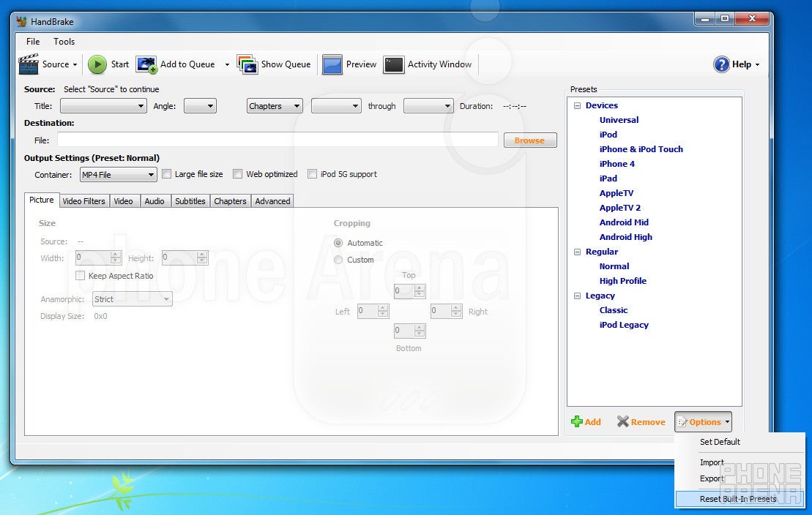The height and width of the screenshot is (515, 812).
Task: Open the end chapter dropdown after through
Action: click(428, 106)
